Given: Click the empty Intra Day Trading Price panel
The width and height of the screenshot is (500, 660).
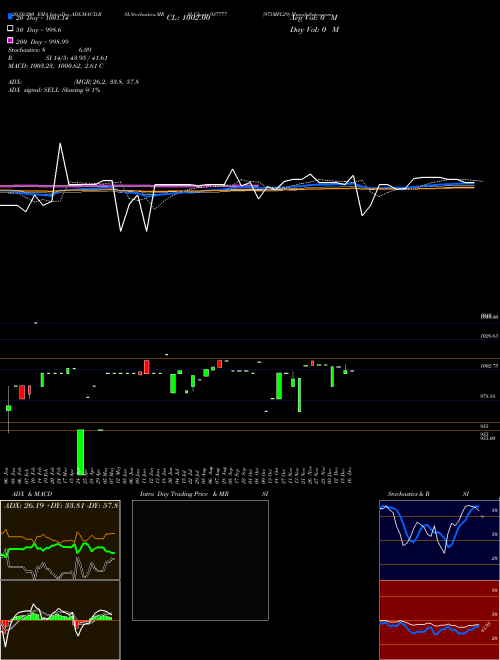Looking at the screenshot, I should (x=200, y=560).
